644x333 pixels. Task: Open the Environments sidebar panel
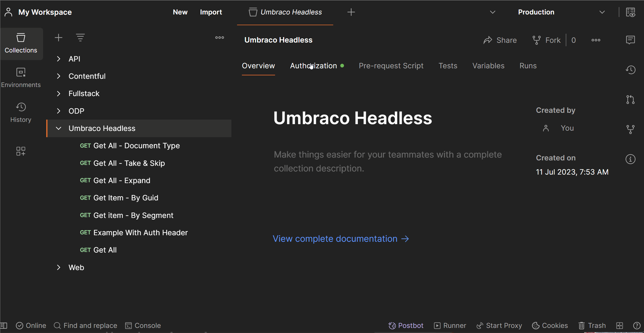(21, 78)
